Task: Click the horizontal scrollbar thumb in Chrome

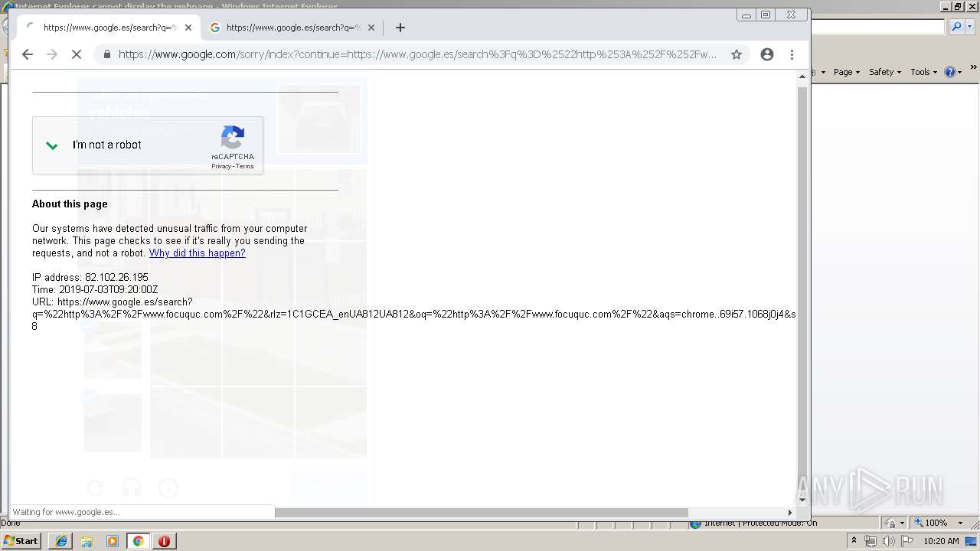Action: [481, 513]
